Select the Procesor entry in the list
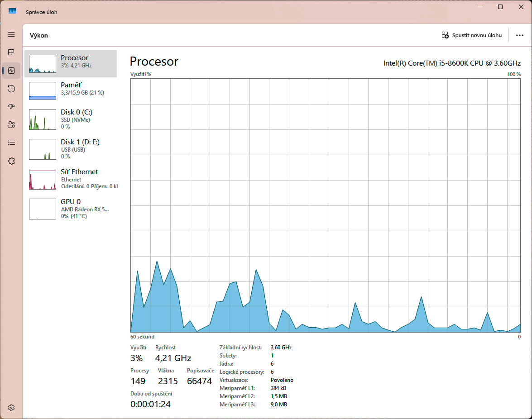Image resolution: width=532 pixels, height=419 pixels. coord(71,64)
